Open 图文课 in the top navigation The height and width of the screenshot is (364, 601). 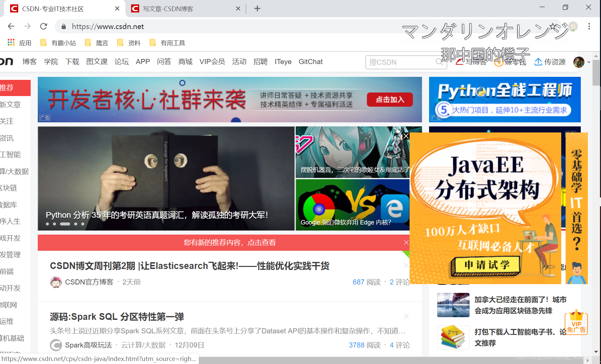point(97,62)
